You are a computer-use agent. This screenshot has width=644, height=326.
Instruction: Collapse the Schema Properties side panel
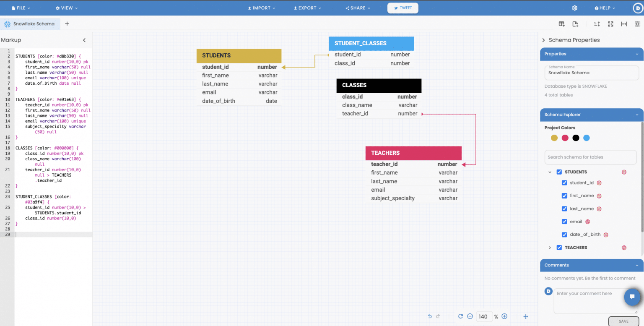tap(544, 40)
